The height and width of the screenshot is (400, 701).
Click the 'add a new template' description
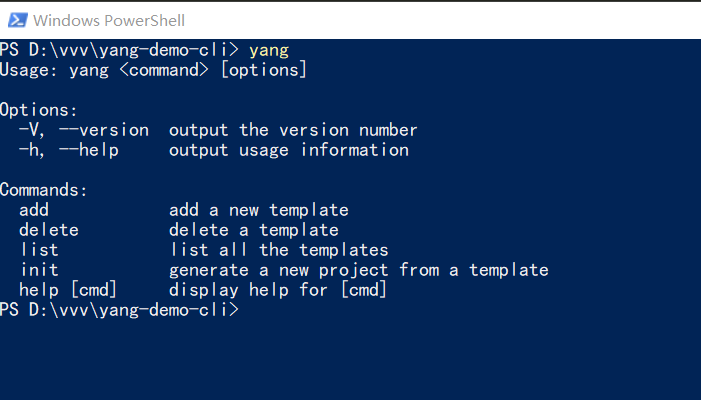pyautogui.click(x=258, y=210)
